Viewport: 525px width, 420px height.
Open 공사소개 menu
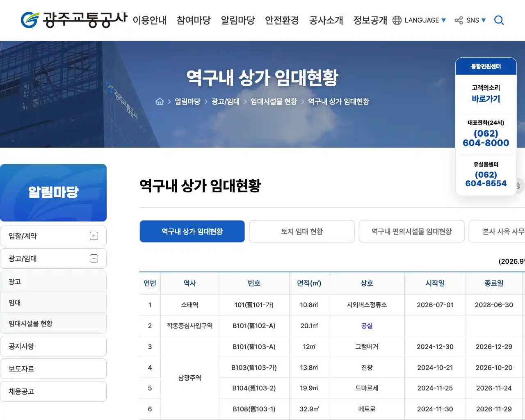326,20
